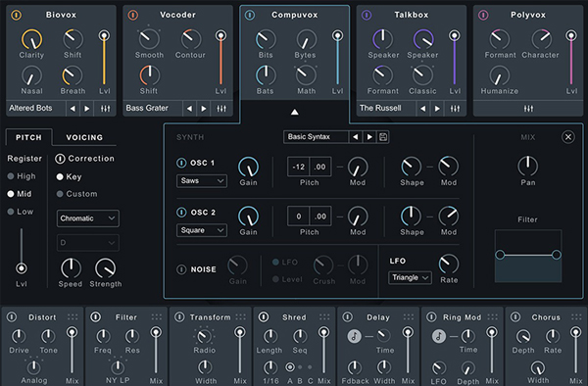
Task: Toggle Shred effect power
Action: [x=264, y=317]
